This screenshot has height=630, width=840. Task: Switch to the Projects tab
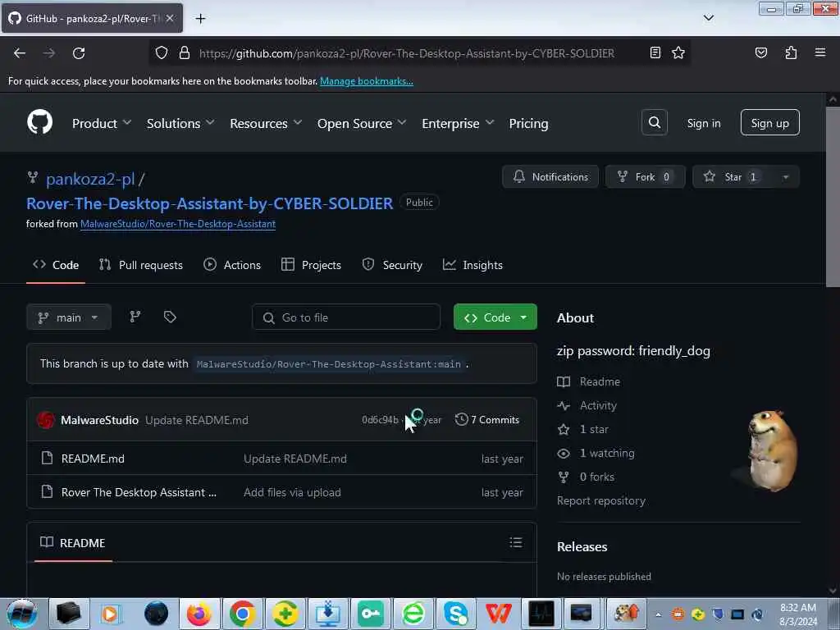311,265
